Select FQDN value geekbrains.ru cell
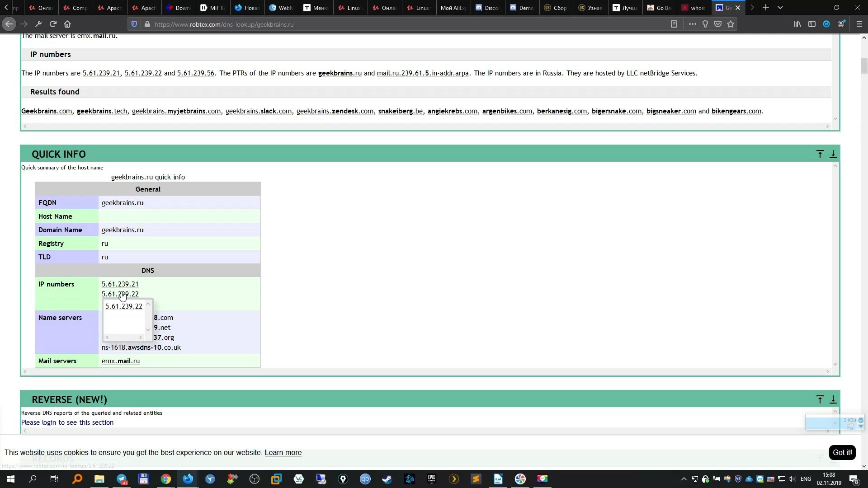This screenshot has height=488, width=868. [x=179, y=203]
